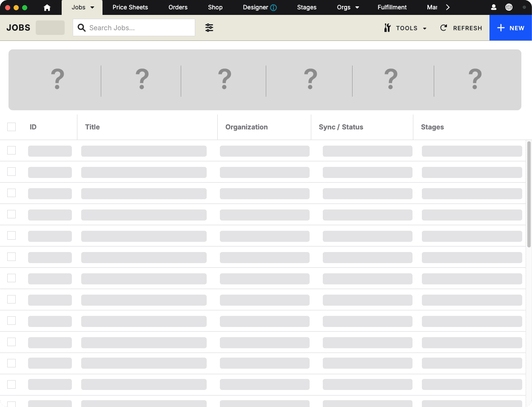The height and width of the screenshot is (407, 532).
Task: Expand the Orgs tab dropdown arrow
Action: pos(357,7)
